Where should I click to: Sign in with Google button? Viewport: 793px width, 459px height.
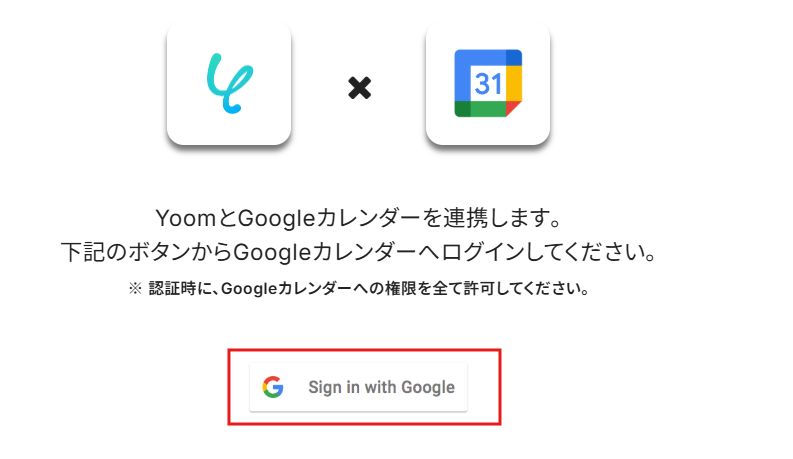coord(358,387)
